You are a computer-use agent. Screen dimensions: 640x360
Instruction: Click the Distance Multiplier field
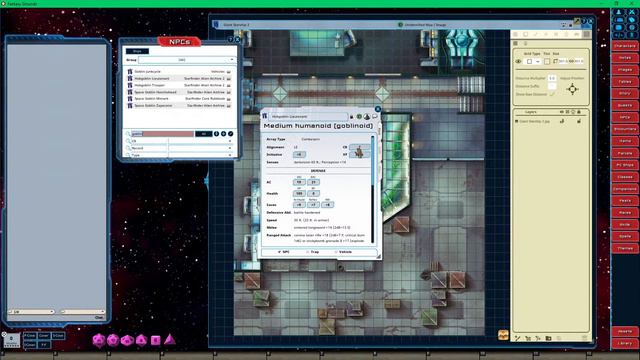click(552, 78)
